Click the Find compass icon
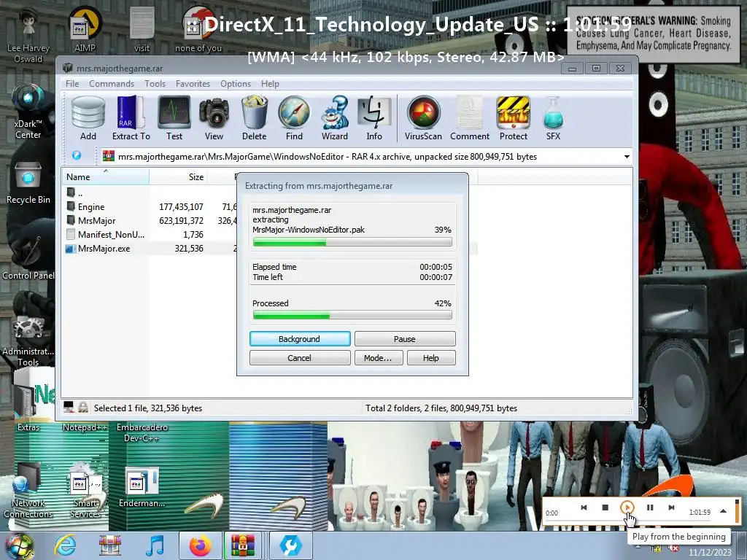Screen dimensions: 747x560 pyautogui.click(x=295, y=118)
